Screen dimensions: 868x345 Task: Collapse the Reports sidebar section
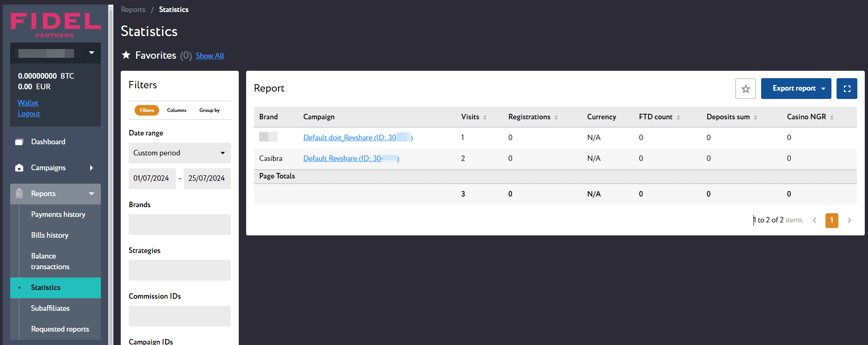(56, 194)
